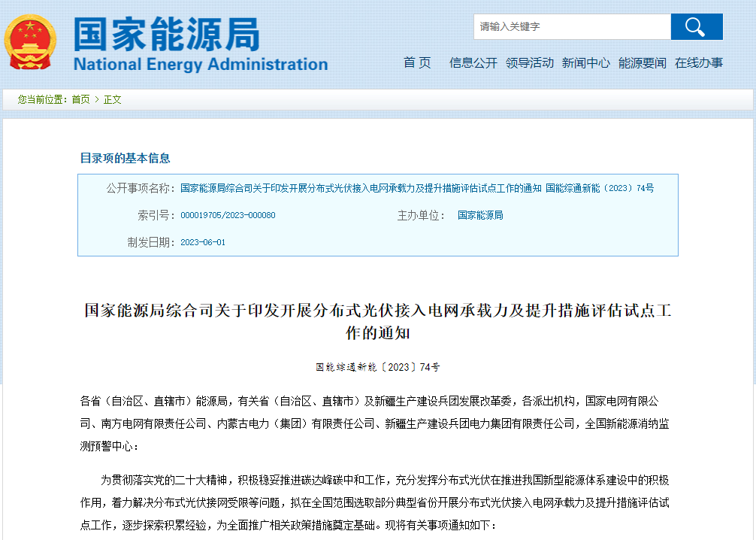
Task: Open the 信息公开 navigation item
Action: [x=473, y=63]
